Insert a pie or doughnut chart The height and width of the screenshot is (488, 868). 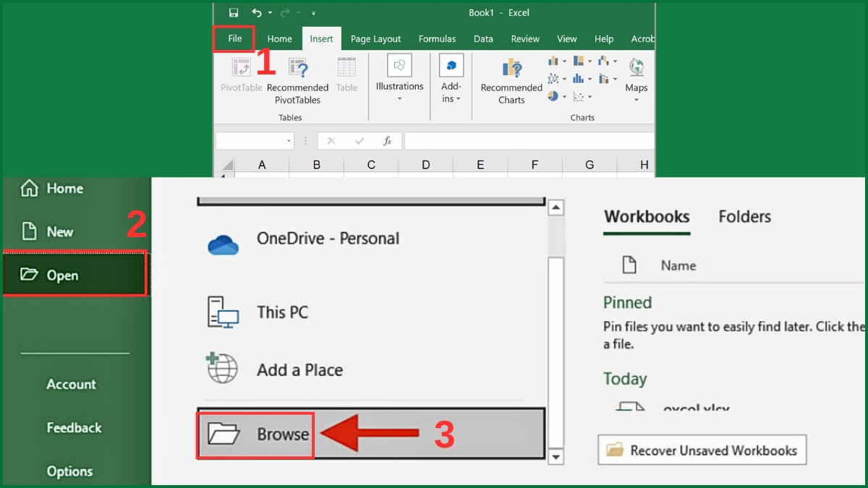[x=553, y=96]
